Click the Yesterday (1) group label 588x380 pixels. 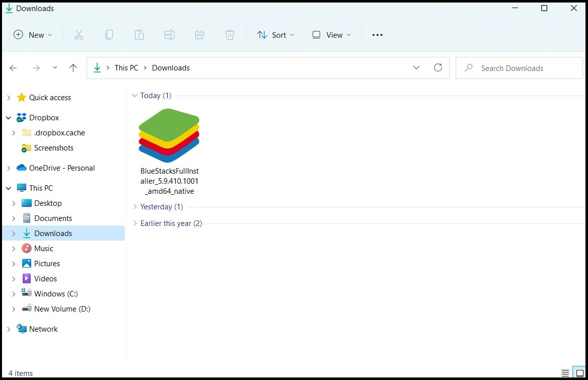[x=161, y=207]
